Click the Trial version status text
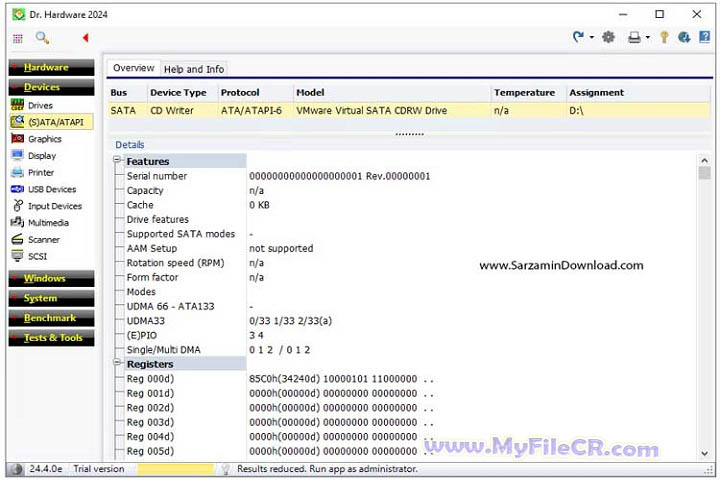The width and height of the screenshot is (720, 480). pyautogui.click(x=99, y=469)
